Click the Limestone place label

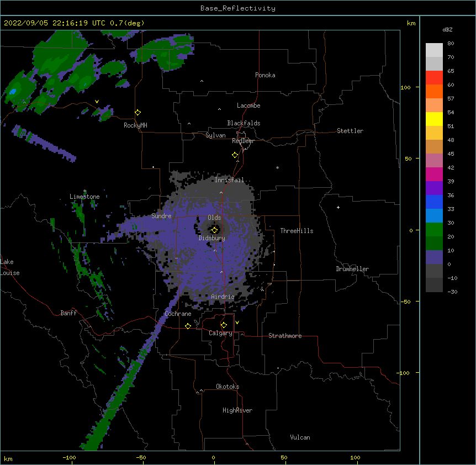click(x=84, y=197)
